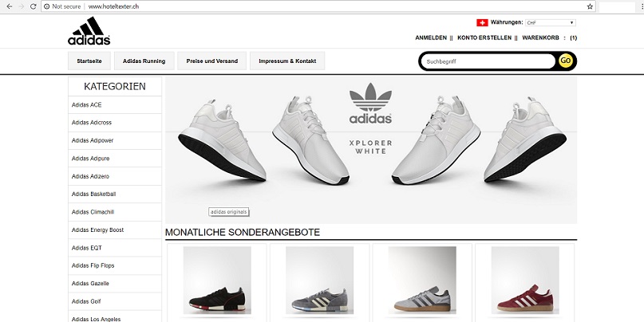Click the adidas originals banner label
This screenshot has width=644, height=322.
[x=229, y=212]
